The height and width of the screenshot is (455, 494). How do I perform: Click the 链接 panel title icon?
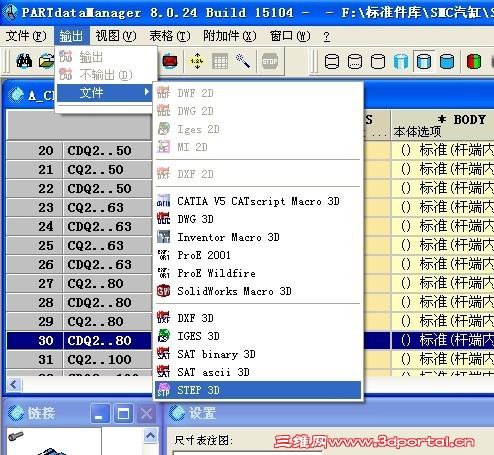[16, 413]
